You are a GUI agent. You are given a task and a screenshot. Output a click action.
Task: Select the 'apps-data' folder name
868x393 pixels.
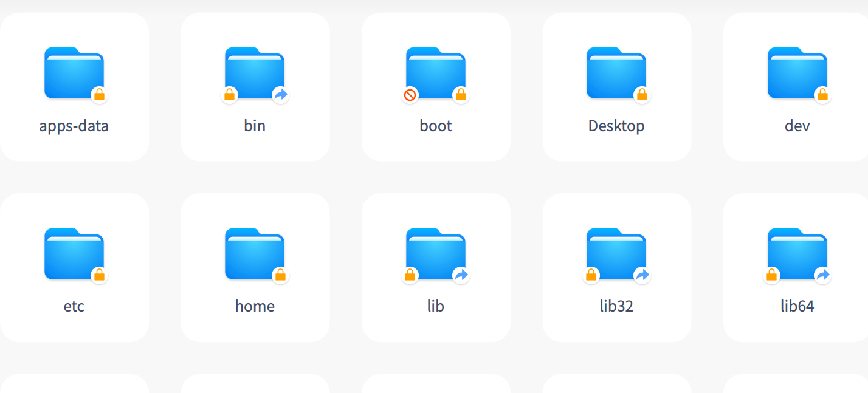click(x=74, y=126)
